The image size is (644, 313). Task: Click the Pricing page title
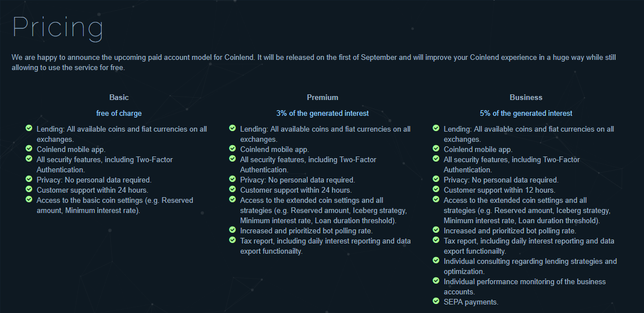click(x=58, y=28)
